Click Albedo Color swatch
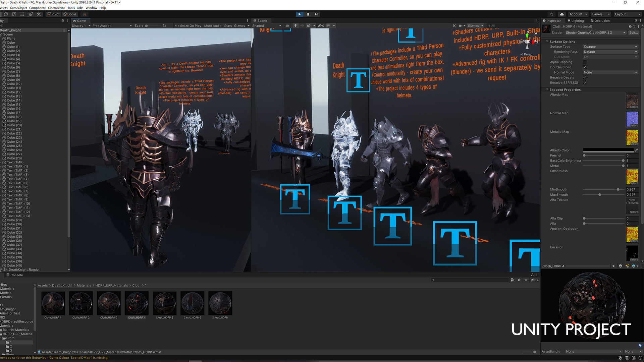The width and height of the screenshot is (644, 362). 608,150
